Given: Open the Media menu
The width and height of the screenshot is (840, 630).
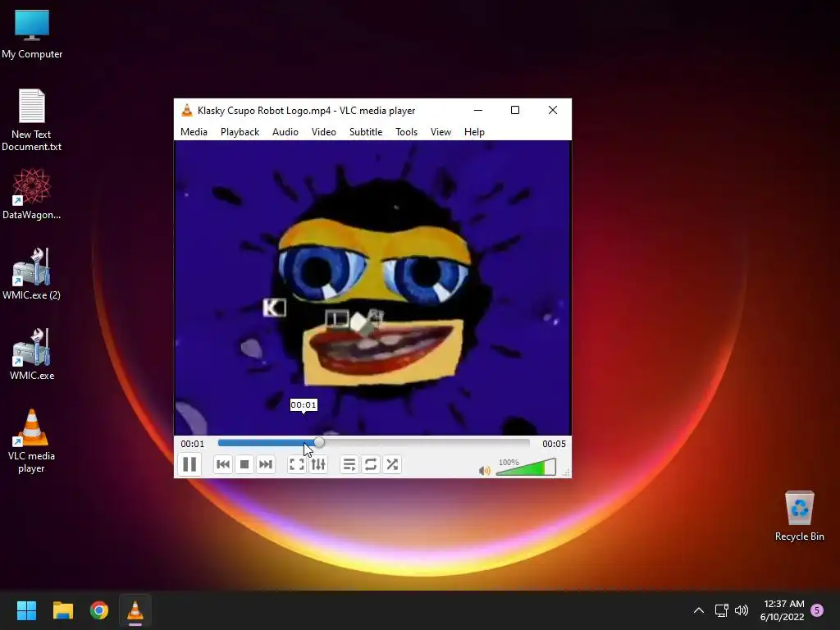Looking at the screenshot, I should 194,132.
